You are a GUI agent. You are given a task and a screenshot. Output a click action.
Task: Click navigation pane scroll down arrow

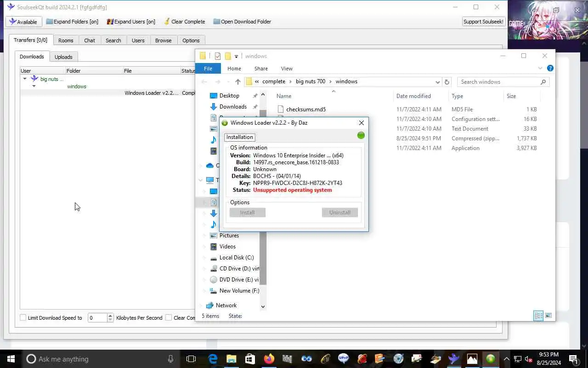(x=263, y=306)
